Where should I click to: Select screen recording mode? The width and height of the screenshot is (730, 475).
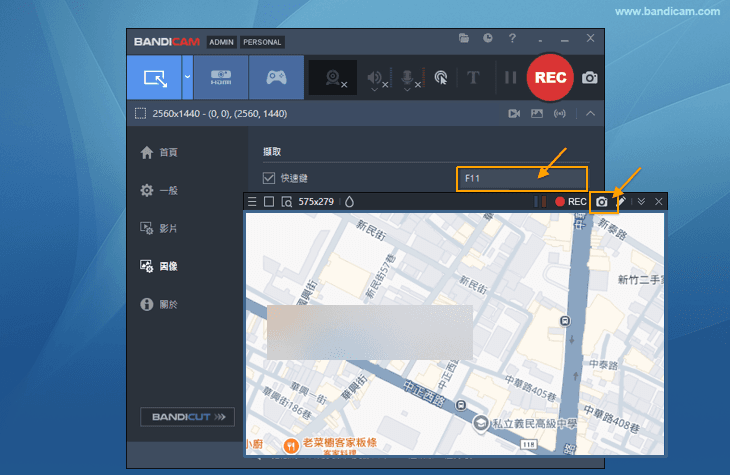point(154,77)
